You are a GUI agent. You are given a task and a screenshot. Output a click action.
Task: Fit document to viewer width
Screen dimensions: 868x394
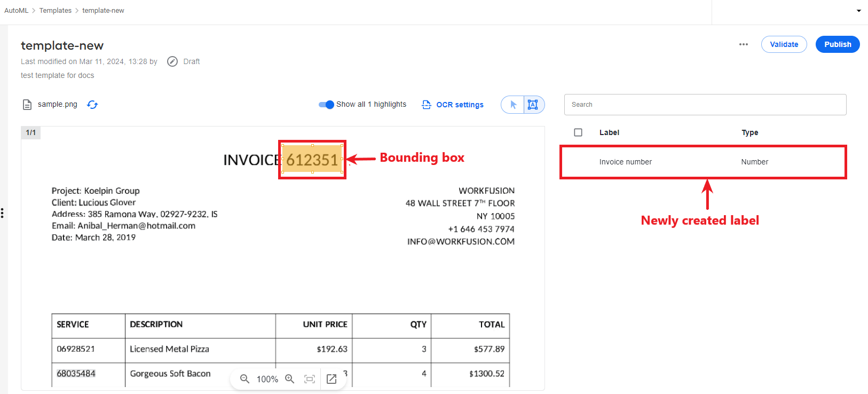pos(310,379)
